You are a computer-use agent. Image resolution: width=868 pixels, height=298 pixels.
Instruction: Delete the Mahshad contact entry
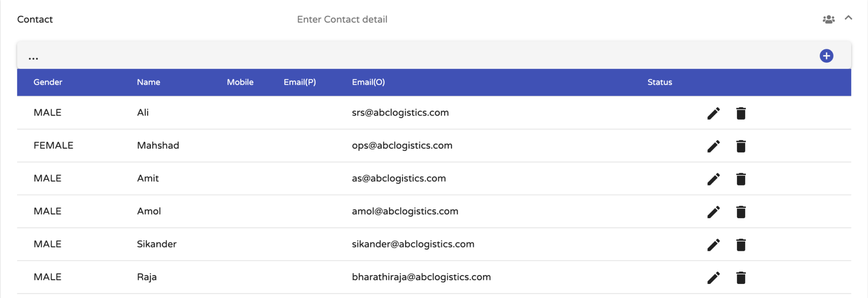[740, 146]
